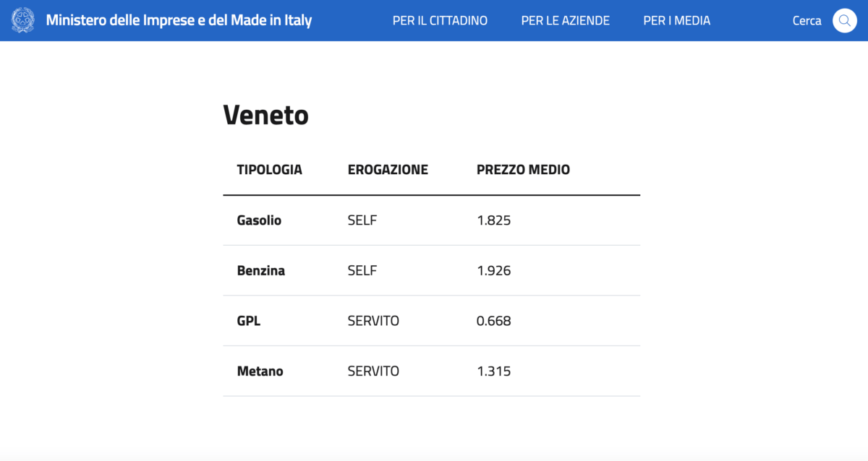The height and width of the screenshot is (461, 868).
Task: Click the TIPOLOGIA column header
Action: [x=269, y=170]
